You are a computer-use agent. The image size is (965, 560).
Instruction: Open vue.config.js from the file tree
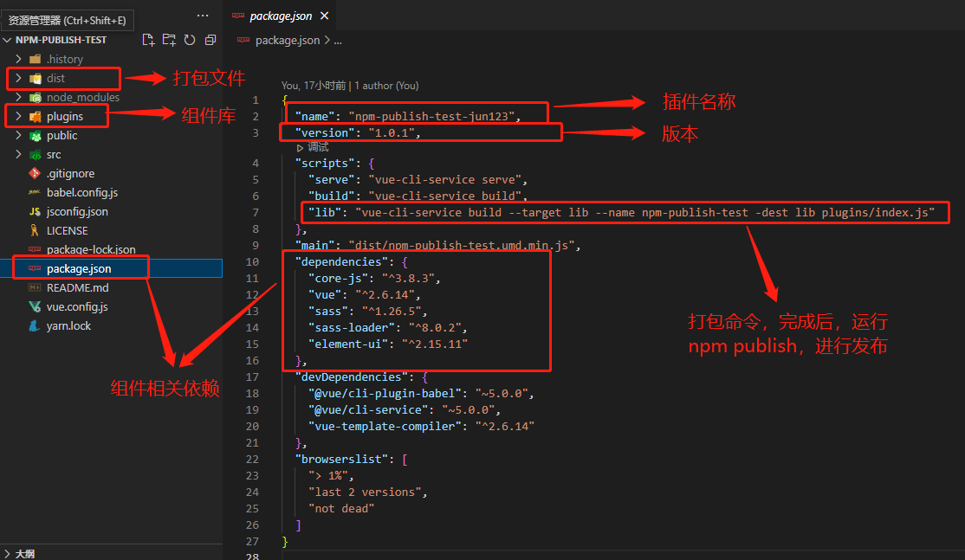pos(77,306)
